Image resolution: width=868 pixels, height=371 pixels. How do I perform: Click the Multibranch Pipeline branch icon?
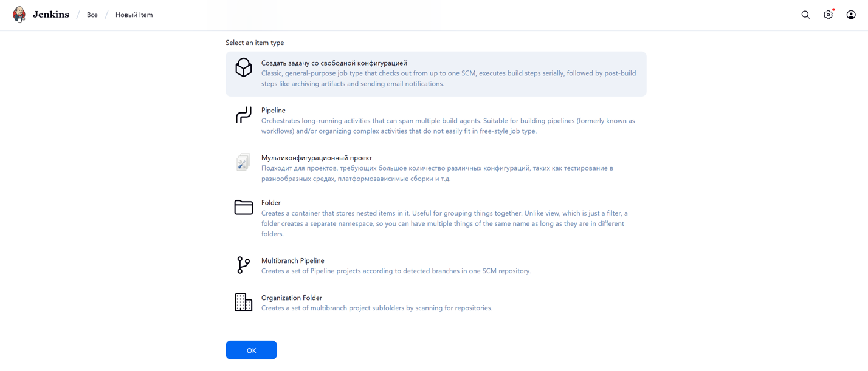(243, 265)
